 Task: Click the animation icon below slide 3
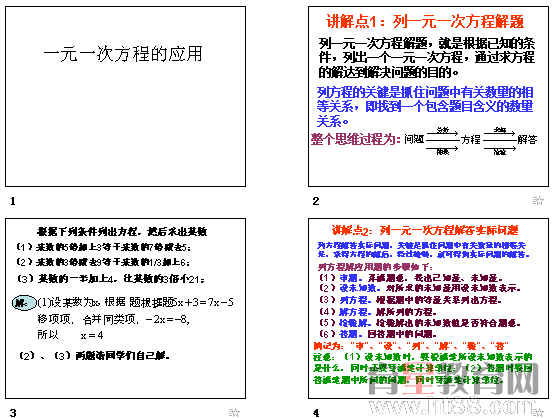pos(234,412)
